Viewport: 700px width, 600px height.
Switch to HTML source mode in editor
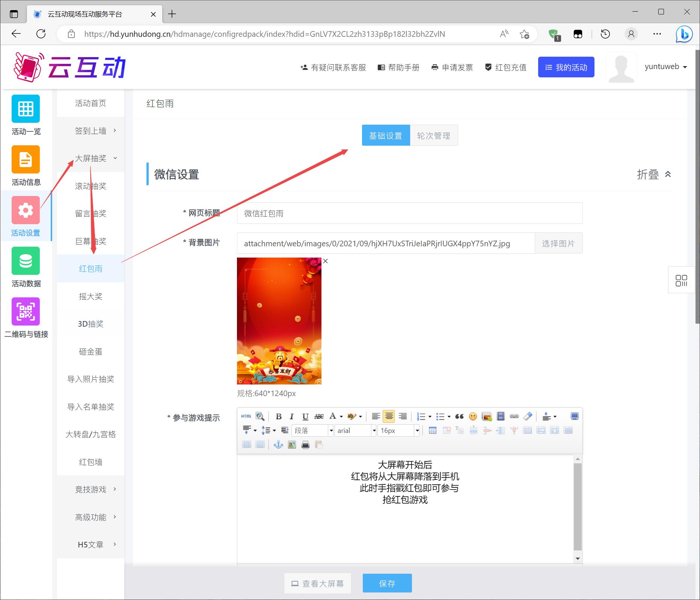tap(246, 416)
